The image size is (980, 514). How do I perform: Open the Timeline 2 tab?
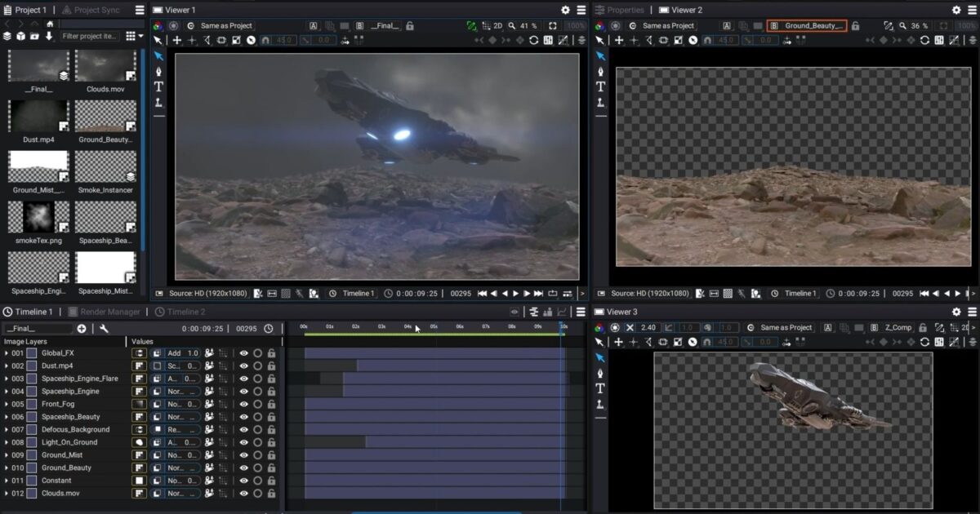coord(185,312)
